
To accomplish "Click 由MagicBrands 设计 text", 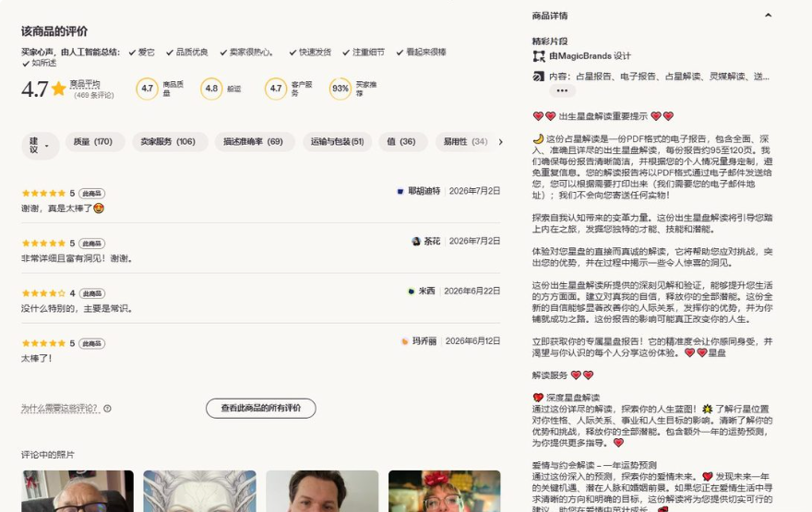I will [x=590, y=56].
